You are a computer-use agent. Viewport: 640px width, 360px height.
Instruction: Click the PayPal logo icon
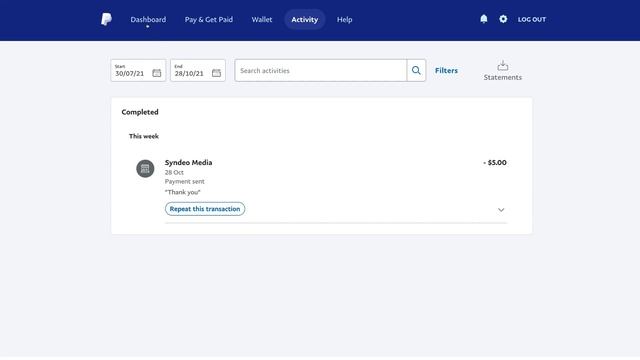[x=106, y=19]
